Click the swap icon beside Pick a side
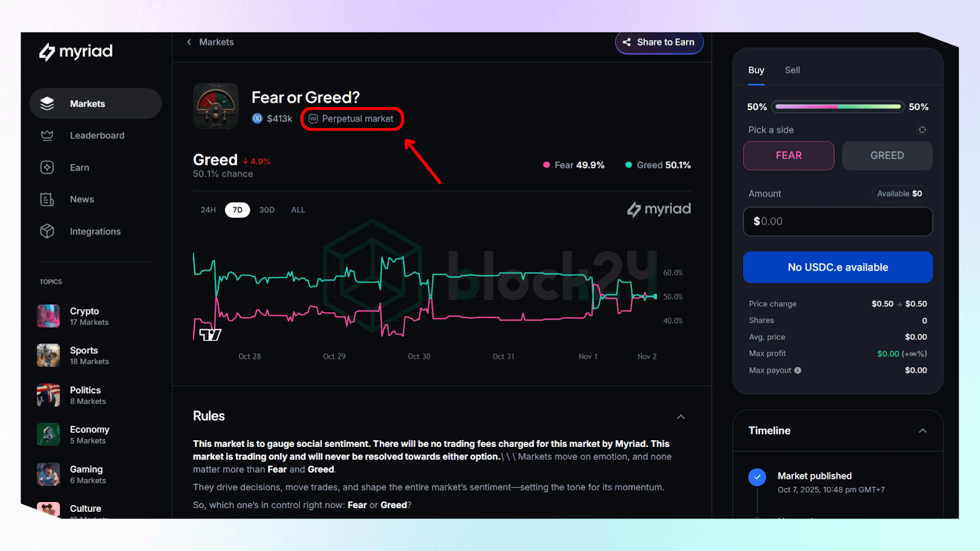The image size is (980, 551). (x=922, y=130)
